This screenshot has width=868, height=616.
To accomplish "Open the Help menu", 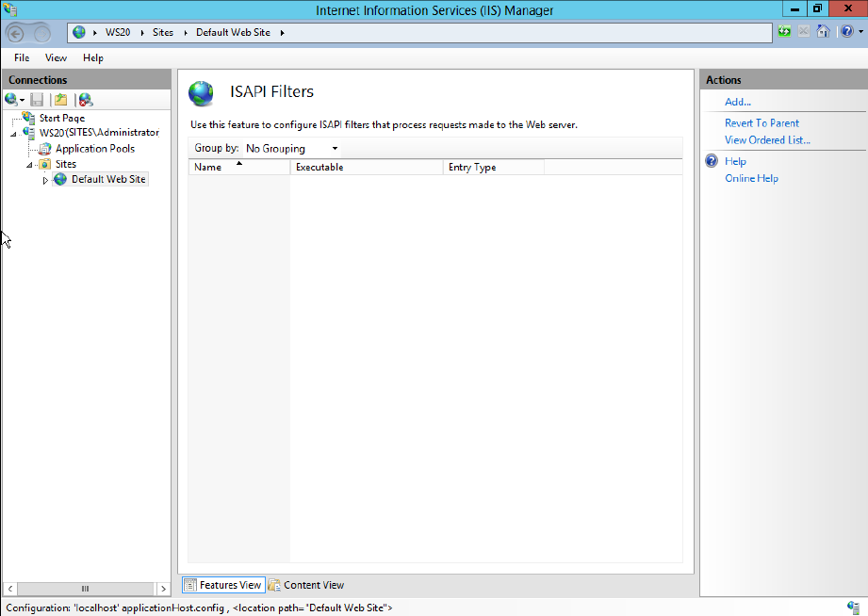I will [93, 57].
